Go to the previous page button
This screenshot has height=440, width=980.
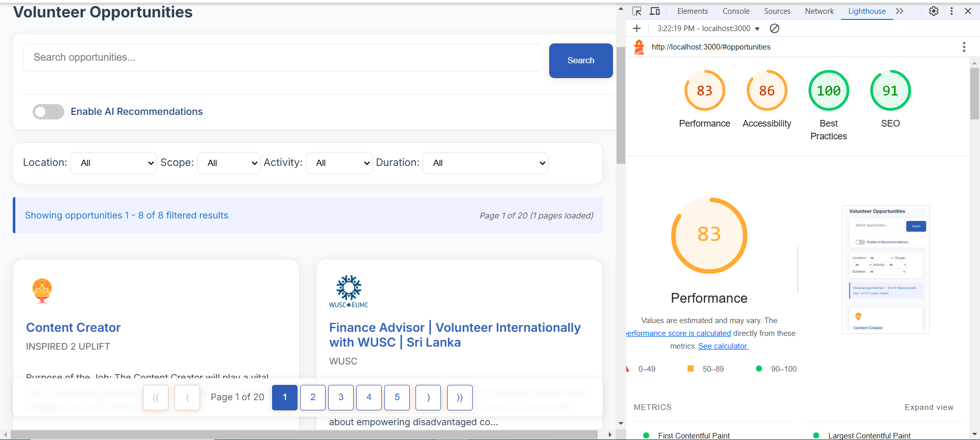tap(187, 398)
